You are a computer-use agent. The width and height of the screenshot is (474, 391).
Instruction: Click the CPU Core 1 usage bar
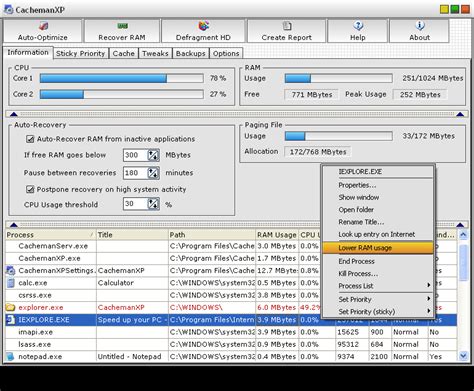point(122,78)
